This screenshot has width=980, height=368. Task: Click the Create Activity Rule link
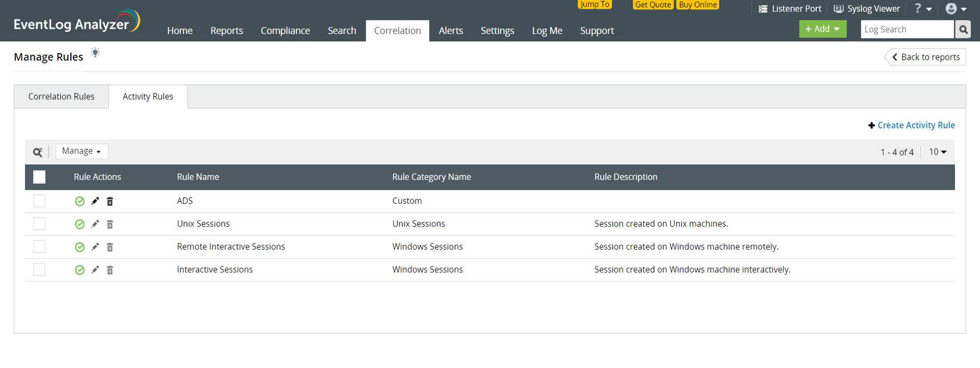coord(916,125)
